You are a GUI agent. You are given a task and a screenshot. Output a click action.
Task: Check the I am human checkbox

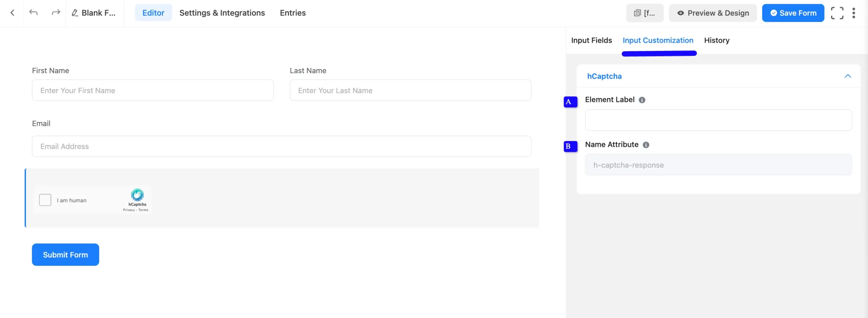point(45,200)
